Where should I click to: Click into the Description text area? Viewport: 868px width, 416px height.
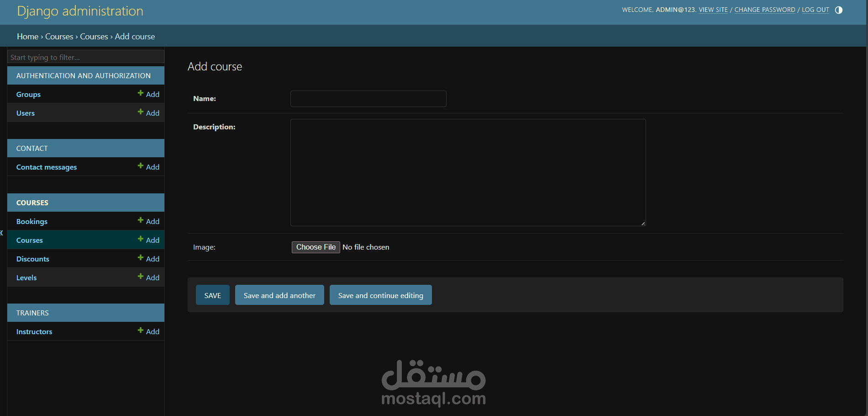[x=468, y=172]
